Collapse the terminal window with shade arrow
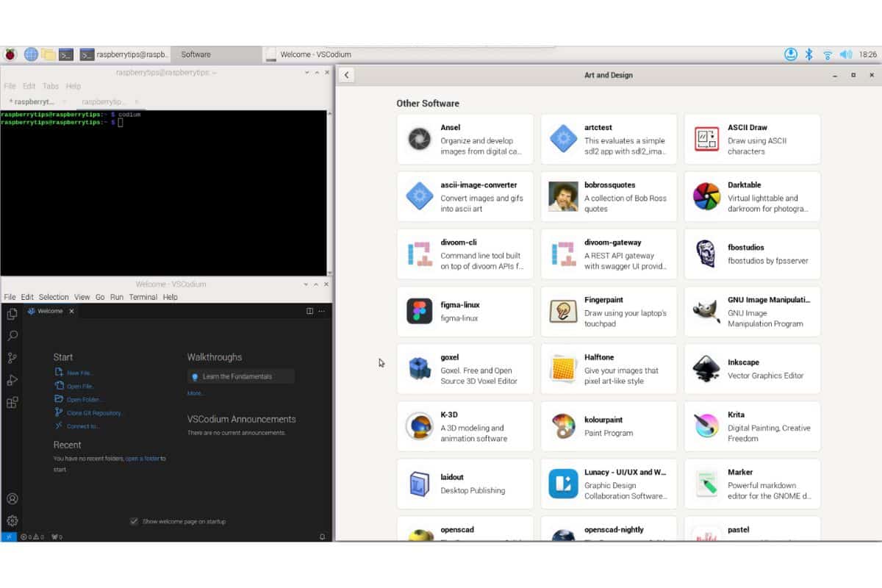The width and height of the screenshot is (882, 588). (306, 72)
